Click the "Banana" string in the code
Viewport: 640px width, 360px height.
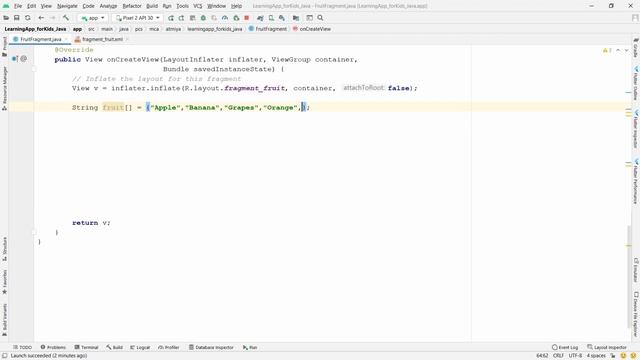pyautogui.click(x=202, y=108)
